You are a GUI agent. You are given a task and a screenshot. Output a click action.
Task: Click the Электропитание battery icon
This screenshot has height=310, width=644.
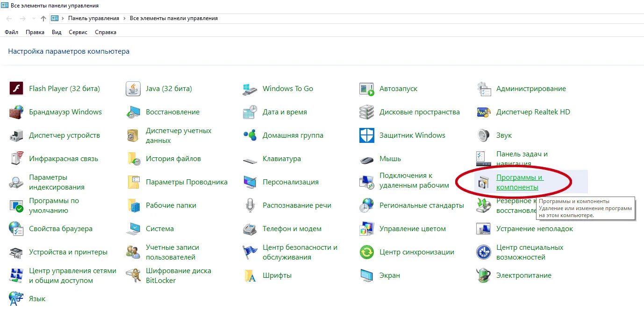coord(484,275)
